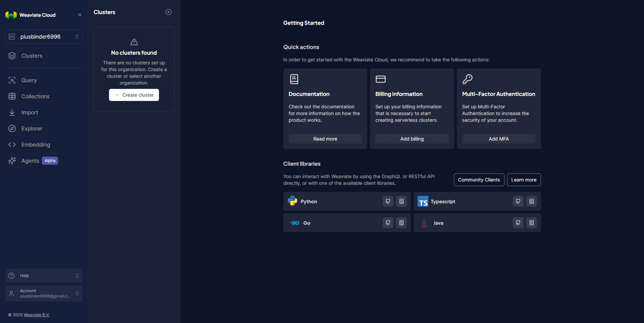
Task: Open the Python client documentation
Action: [401, 201]
